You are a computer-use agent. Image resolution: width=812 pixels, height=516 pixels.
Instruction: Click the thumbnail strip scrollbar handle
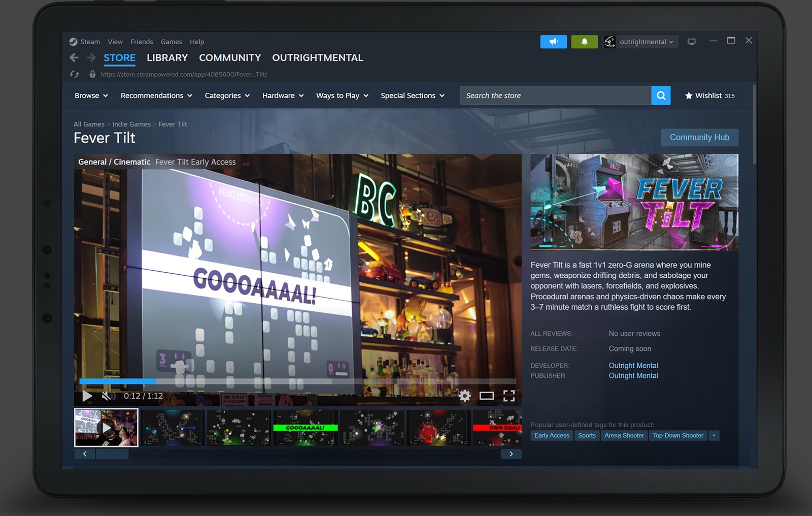(x=112, y=454)
